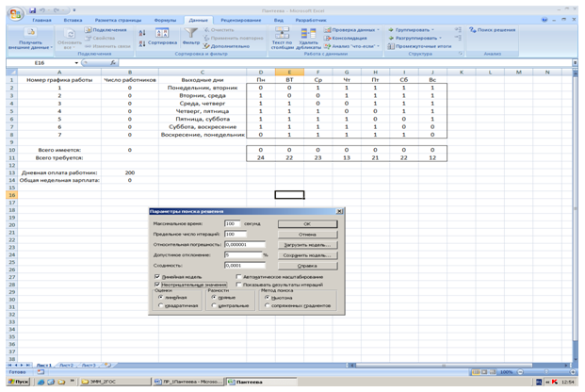
Task: Click Дополнительно advanced filter
Action: [x=226, y=46]
